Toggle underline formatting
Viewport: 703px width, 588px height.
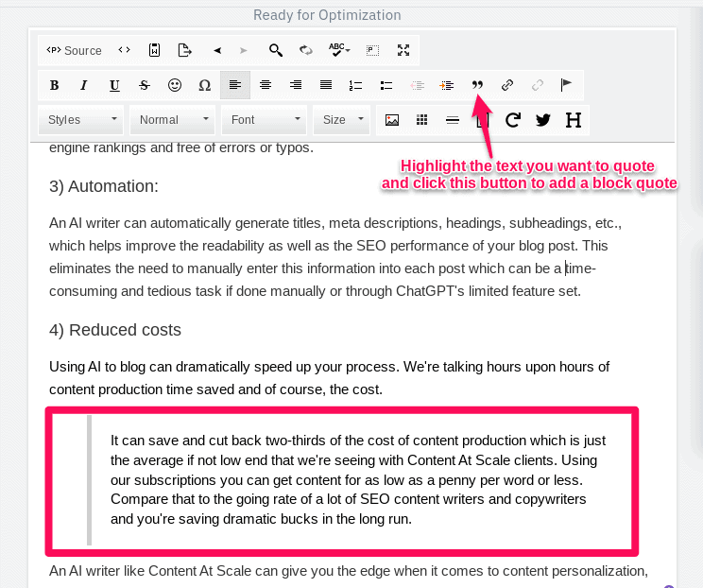point(114,85)
